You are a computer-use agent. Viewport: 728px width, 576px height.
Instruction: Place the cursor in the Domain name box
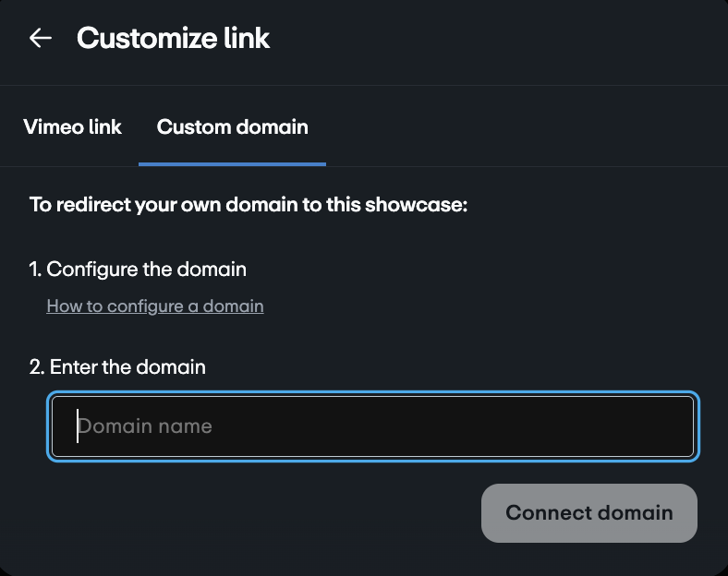tap(372, 426)
